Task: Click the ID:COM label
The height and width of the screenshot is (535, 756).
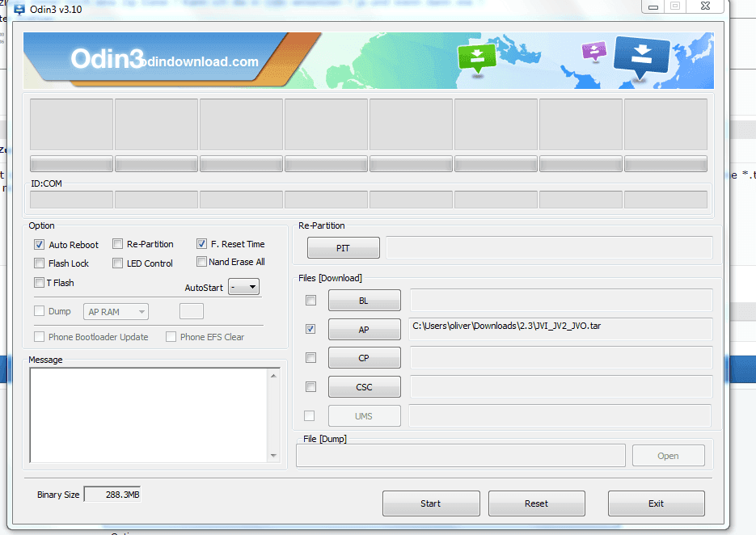Action: point(46,183)
